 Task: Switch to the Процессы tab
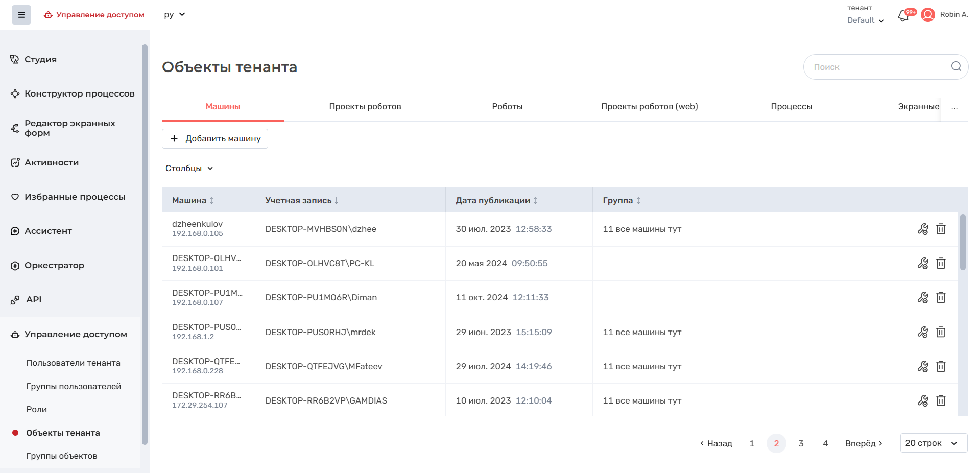tap(791, 106)
